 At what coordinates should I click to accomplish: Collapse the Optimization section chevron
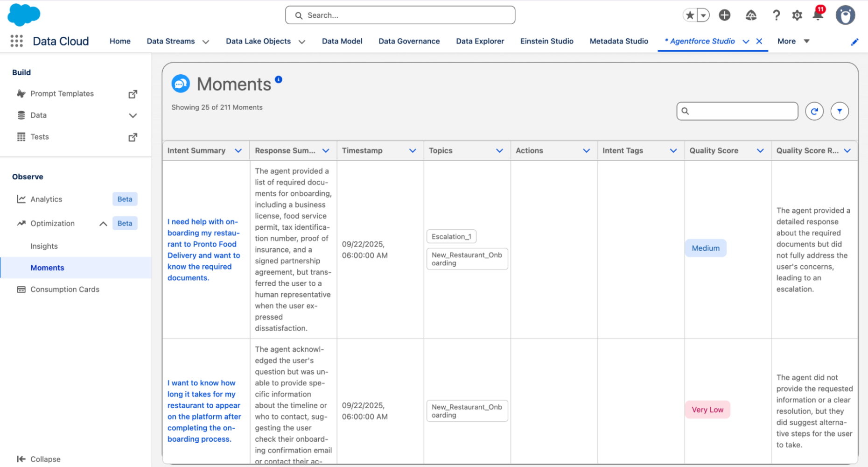(x=103, y=223)
